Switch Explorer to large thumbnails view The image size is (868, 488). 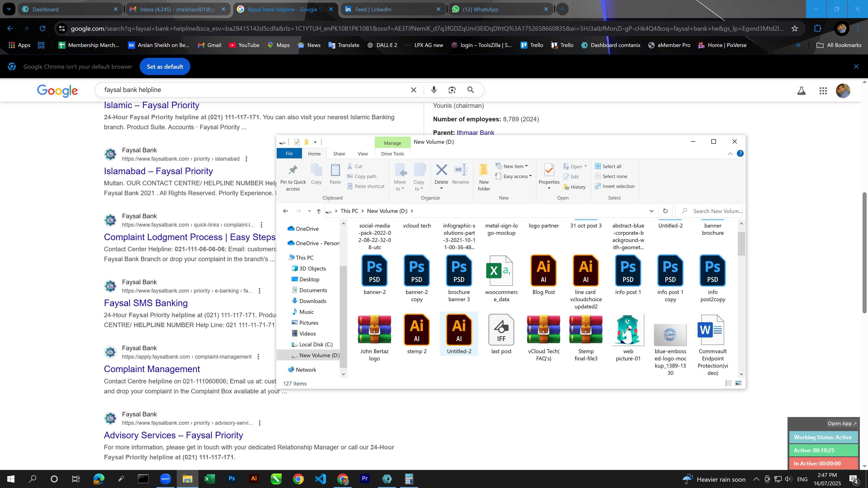[x=738, y=383]
